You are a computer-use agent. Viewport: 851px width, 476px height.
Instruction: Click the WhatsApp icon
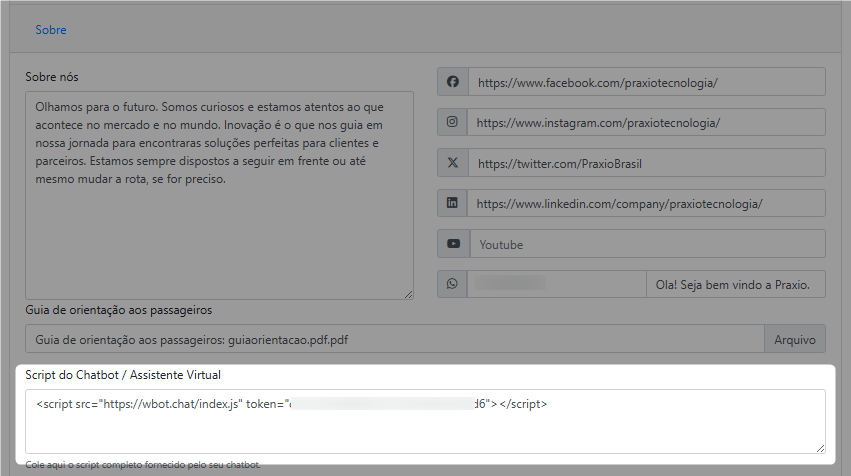coord(452,284)
